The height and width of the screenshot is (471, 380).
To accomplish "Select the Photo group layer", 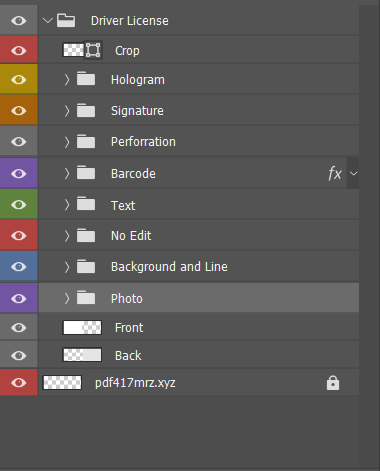I will [x=199, y=298].
